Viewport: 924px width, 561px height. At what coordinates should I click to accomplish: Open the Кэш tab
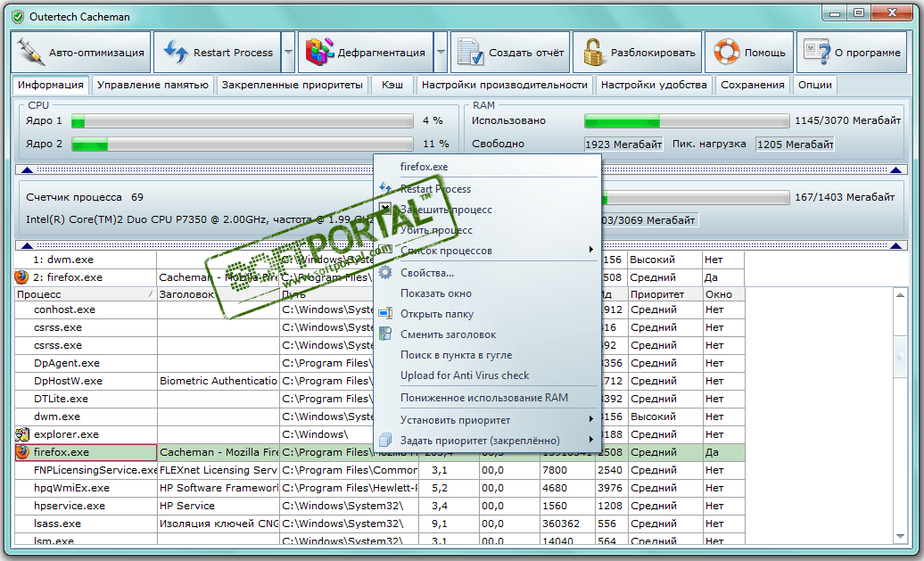[392, 85]
